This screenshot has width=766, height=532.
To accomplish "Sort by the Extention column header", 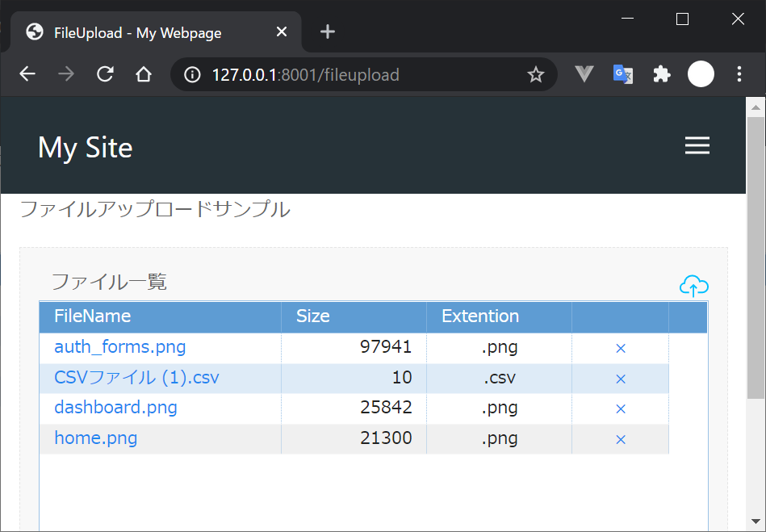I will [499, 316].
